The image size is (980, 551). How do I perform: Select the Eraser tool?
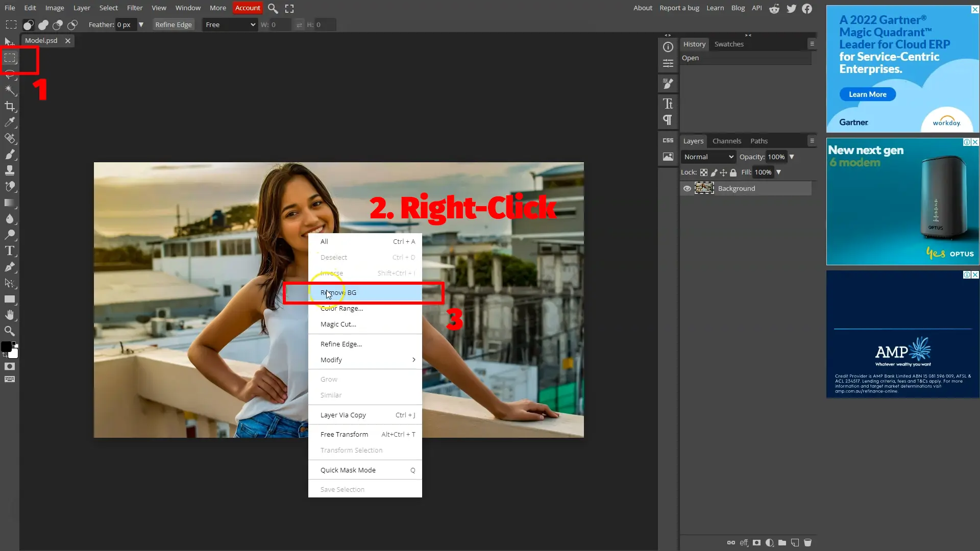coord(10,186)
